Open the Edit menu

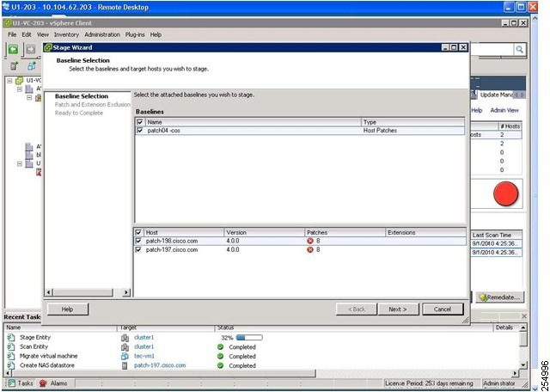pyautogui.click(x=27, y=34)
